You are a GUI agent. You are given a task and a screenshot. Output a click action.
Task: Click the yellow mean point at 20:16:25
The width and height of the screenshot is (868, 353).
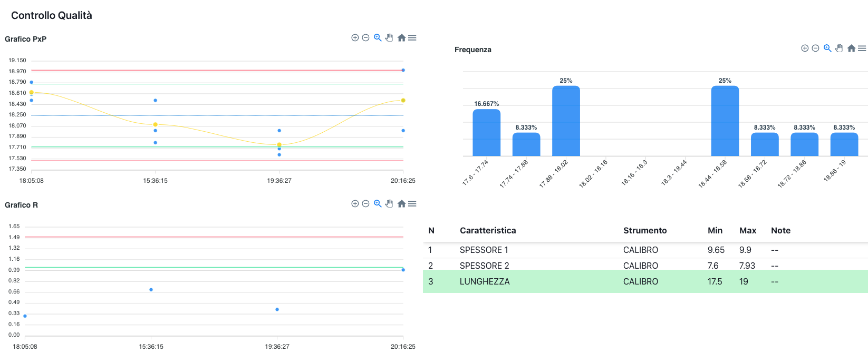click(x=403, y=100)
